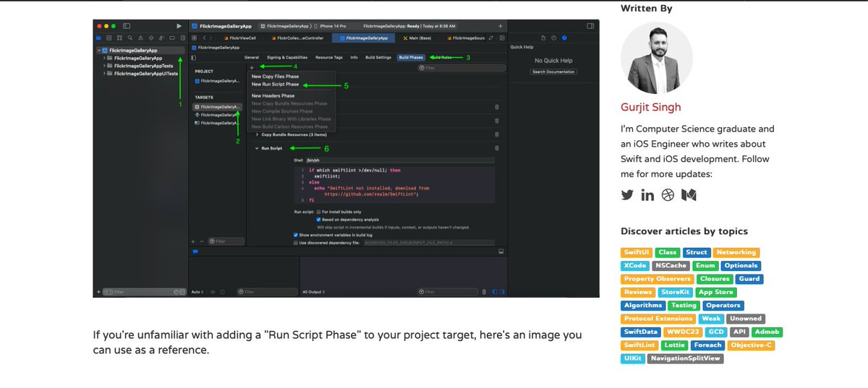The image size is (868, 388).
Task: Click Search Documentation button in Quick Help
Action: point(553,72)
